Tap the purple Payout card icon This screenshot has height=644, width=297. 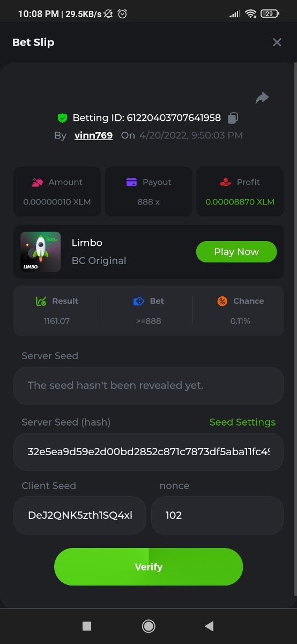131,182
